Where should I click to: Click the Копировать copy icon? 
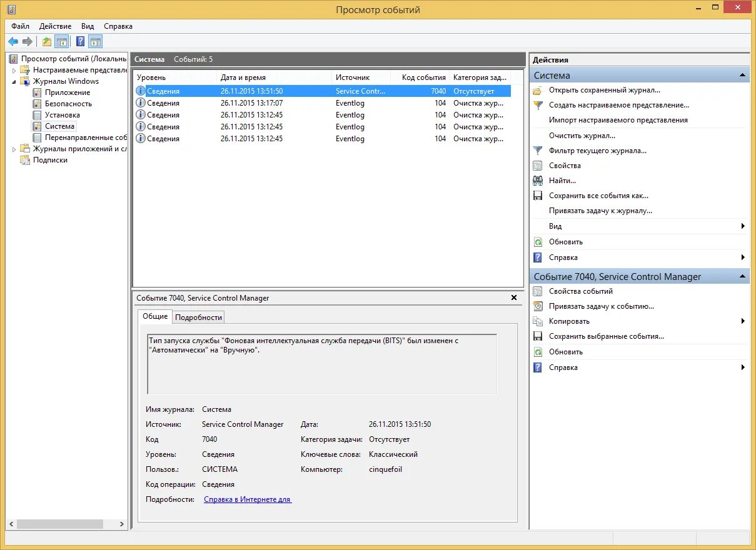(538, 321)
